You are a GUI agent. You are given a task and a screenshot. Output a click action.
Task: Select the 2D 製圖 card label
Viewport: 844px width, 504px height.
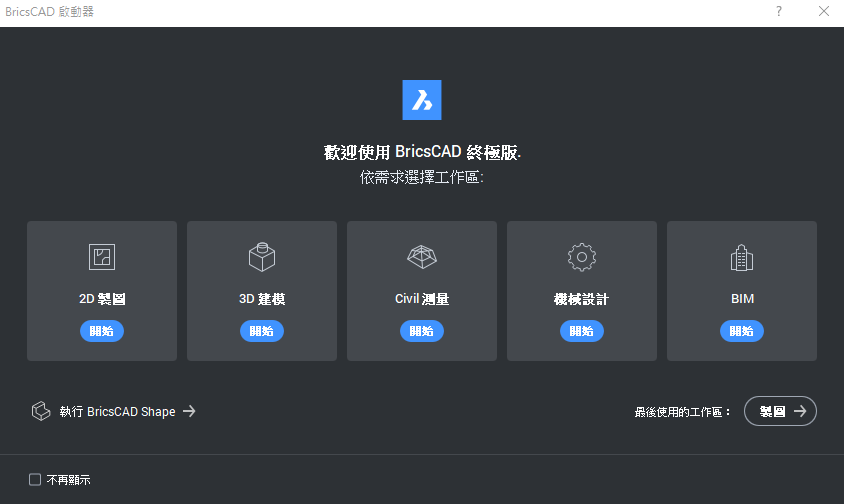(x=102, y=299)
